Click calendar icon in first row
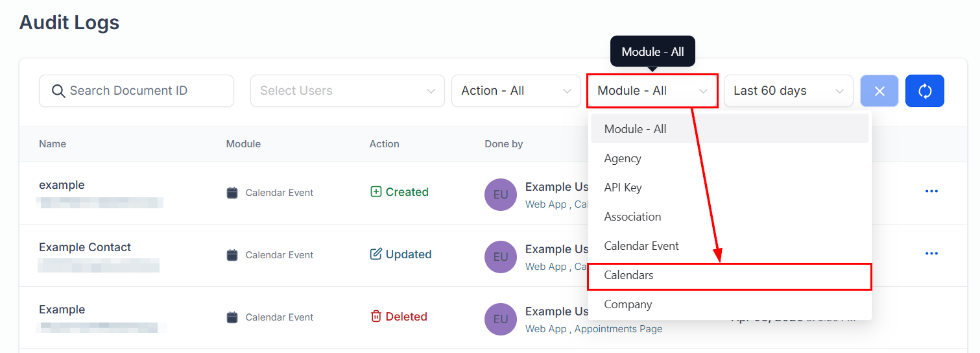Screen dimensions: 980x353 pos(232,193)
